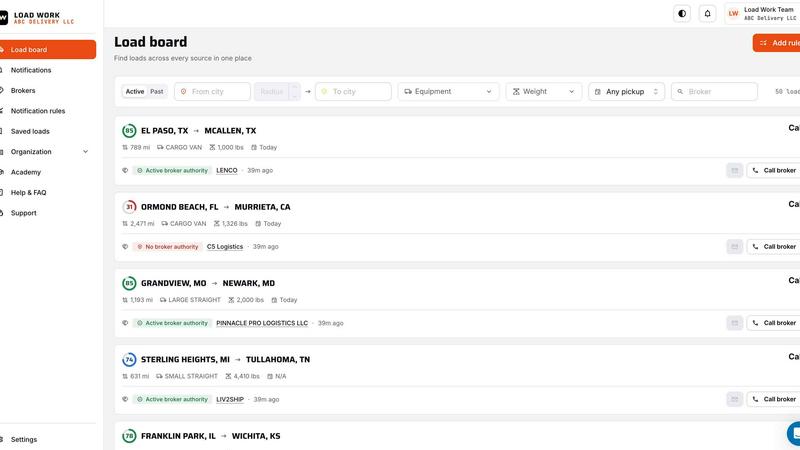800x450 pixels.
Task: Click shield icon on PINNACLE PRO row
Action: coord(125,323)
